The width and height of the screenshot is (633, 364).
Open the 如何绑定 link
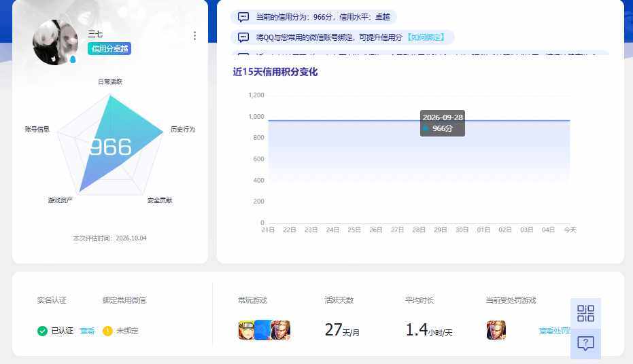[x=426, y=37]
